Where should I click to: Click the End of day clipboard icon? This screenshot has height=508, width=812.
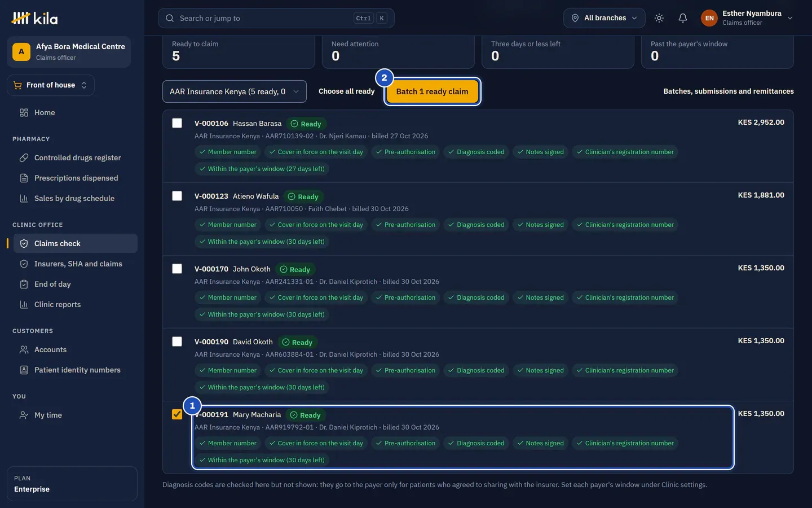coord(24,284)
